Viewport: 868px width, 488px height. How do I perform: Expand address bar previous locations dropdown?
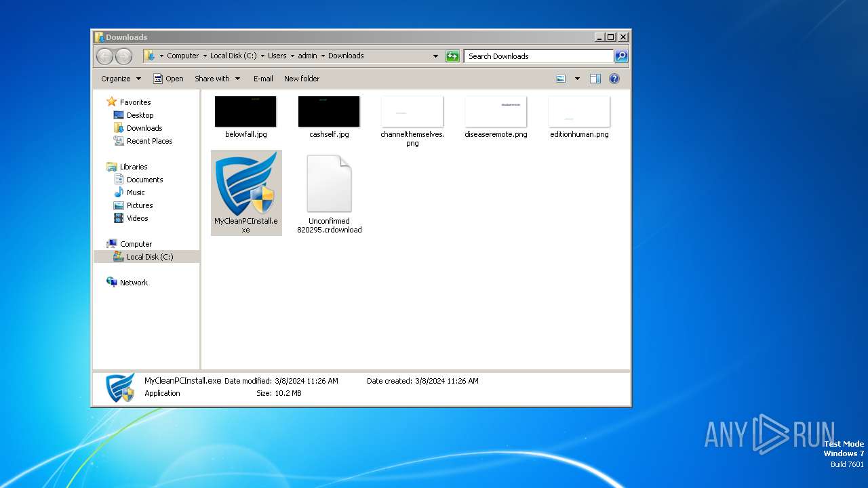coord(435,56)
